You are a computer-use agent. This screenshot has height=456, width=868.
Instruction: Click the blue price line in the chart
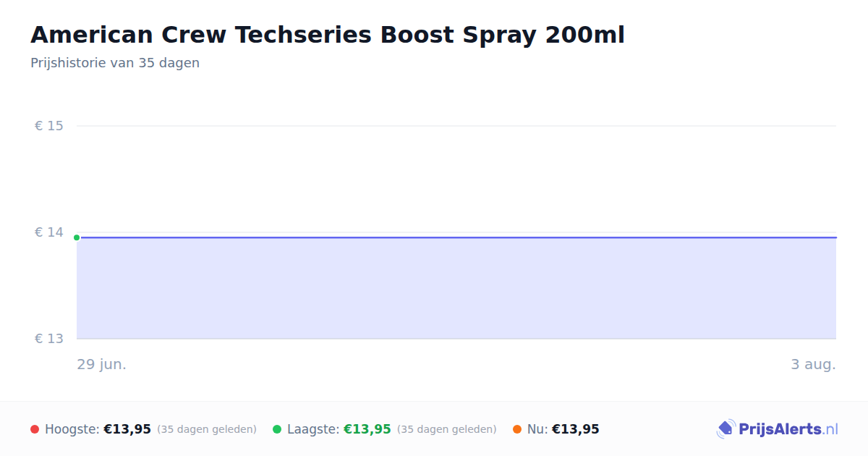point(456,237)
